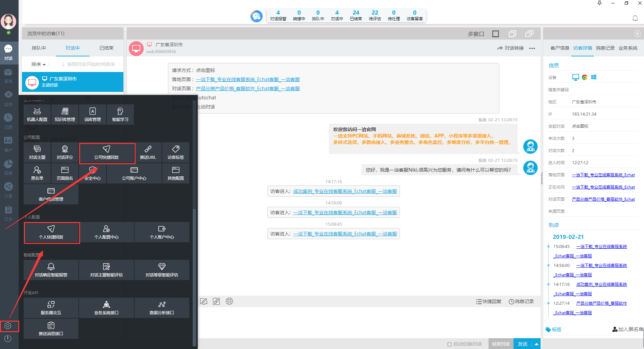Open notifications bell icon

pyautogui.click(x=635, y=18)
